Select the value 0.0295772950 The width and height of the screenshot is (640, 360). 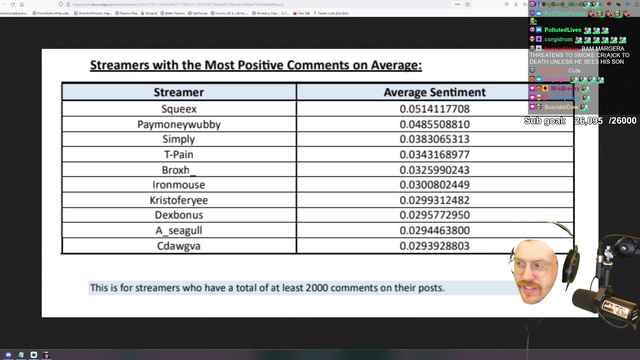(435, 215)
